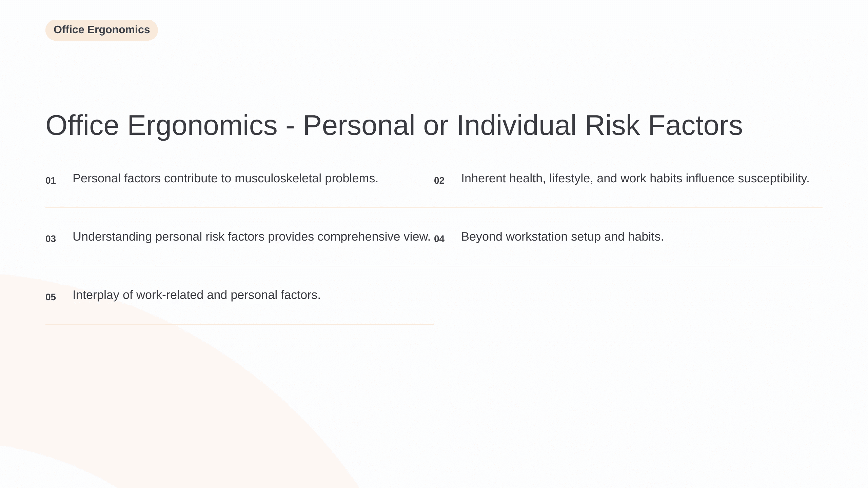Click the 01 number label
The height and width of the screenshot is (488, 868).
tap(51, 181)
